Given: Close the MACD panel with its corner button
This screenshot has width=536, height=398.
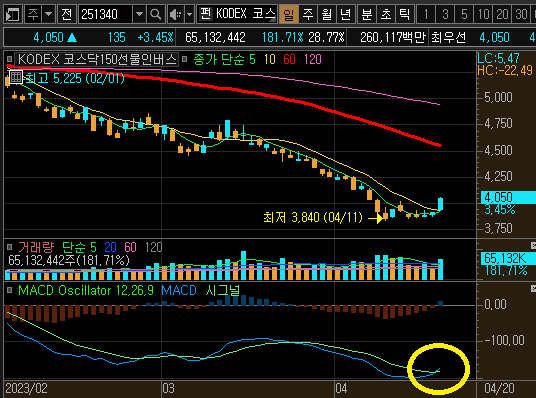Looking at the screenshot, I should [x=533, y=289].
